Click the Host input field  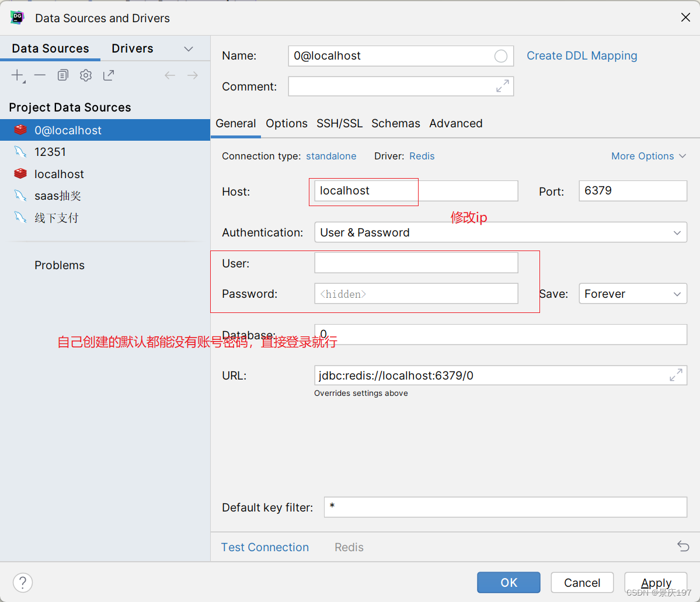point(416,191)
